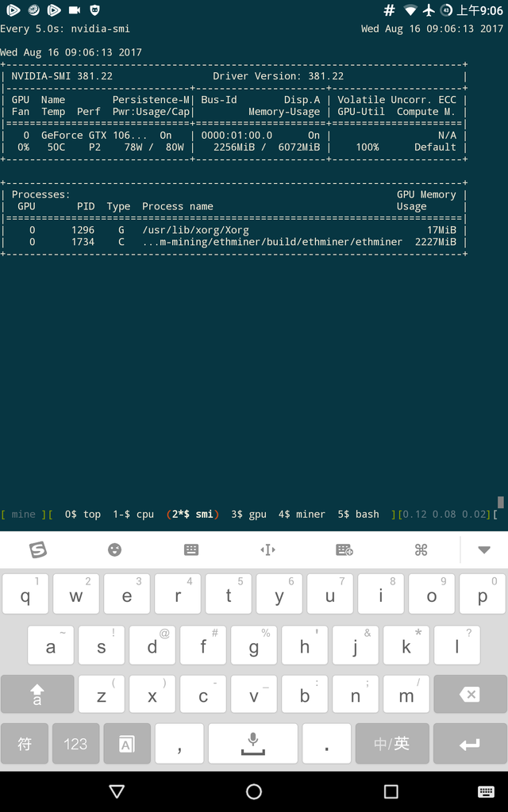
Task: Tap the shield face notification icon
Action: click(95, 10)
